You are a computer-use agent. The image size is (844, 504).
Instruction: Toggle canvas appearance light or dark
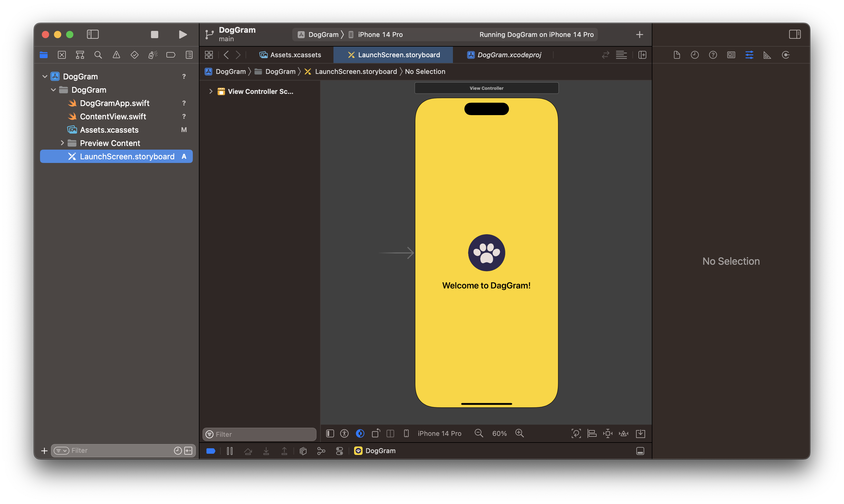[360, 433]
